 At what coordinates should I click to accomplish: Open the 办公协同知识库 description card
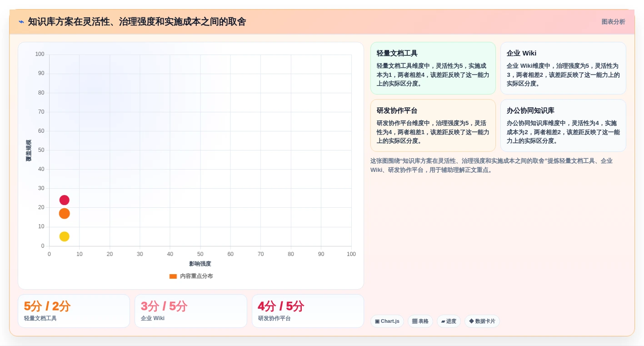coord(563,125)
